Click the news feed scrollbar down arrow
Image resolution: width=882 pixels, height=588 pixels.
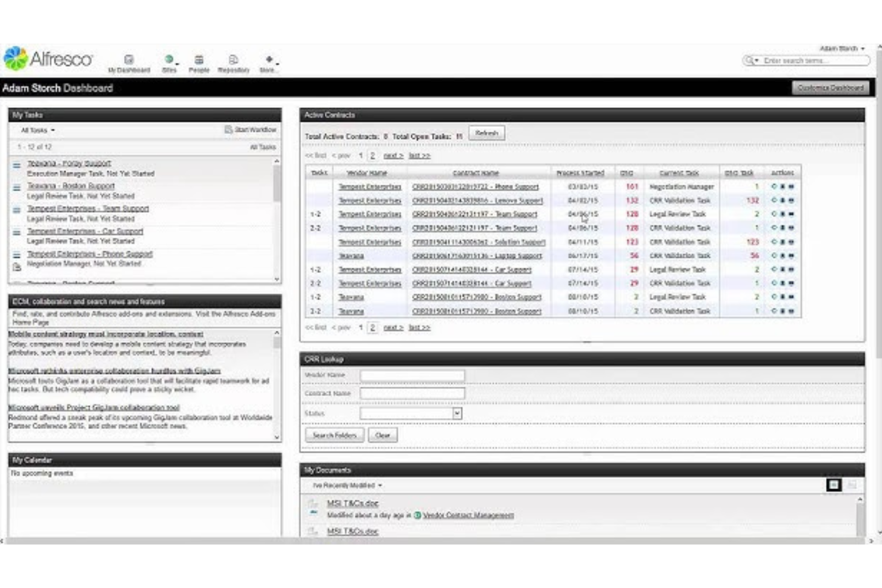[277, 437]
